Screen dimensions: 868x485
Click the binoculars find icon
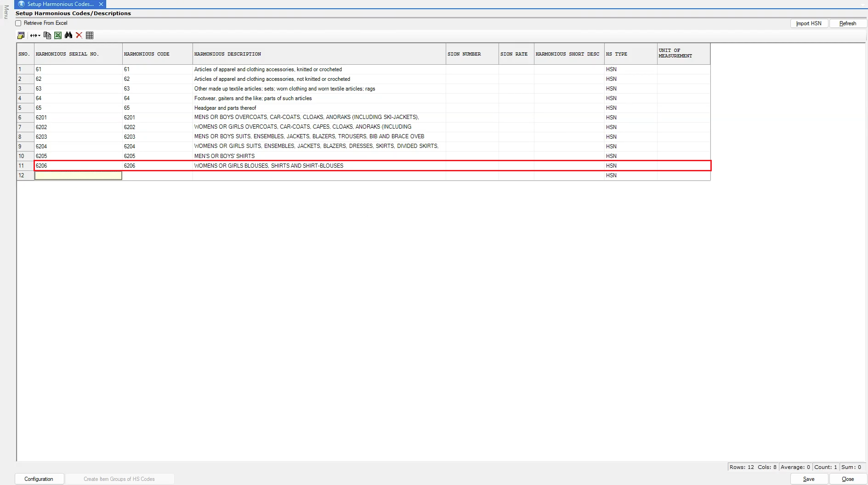[68, 35]
